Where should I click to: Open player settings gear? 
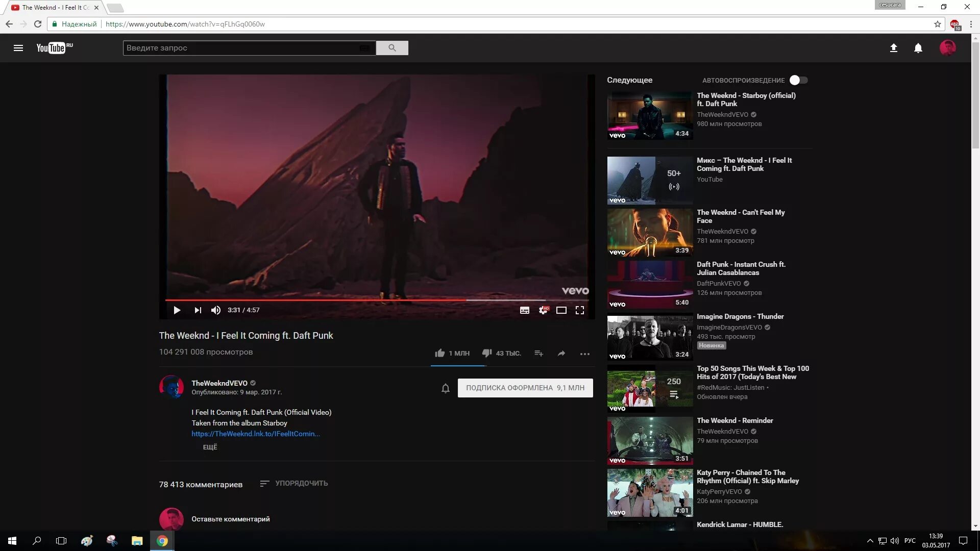544,310
